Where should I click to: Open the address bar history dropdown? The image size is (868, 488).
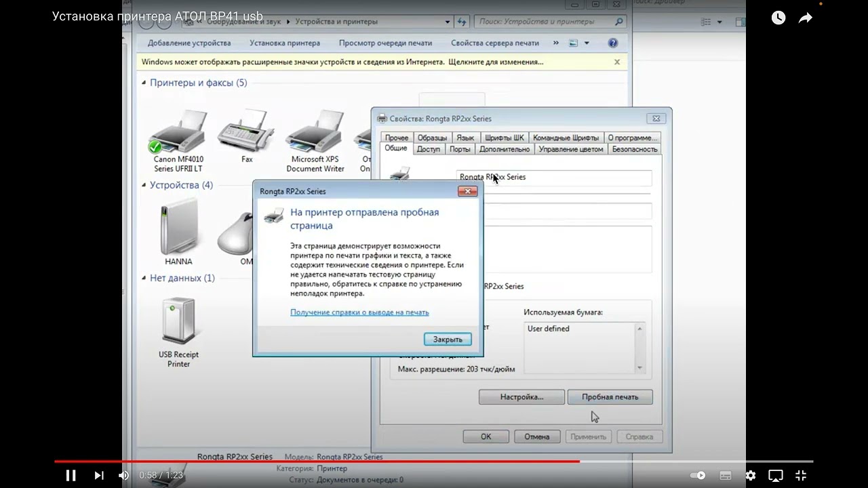448,22
